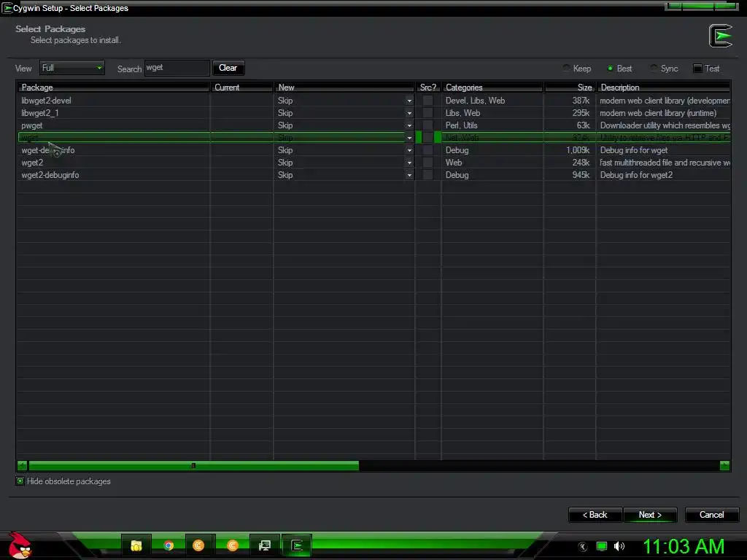Clear the search with Clear button
The image size is (747, 560).
click(x=228, y=68)
